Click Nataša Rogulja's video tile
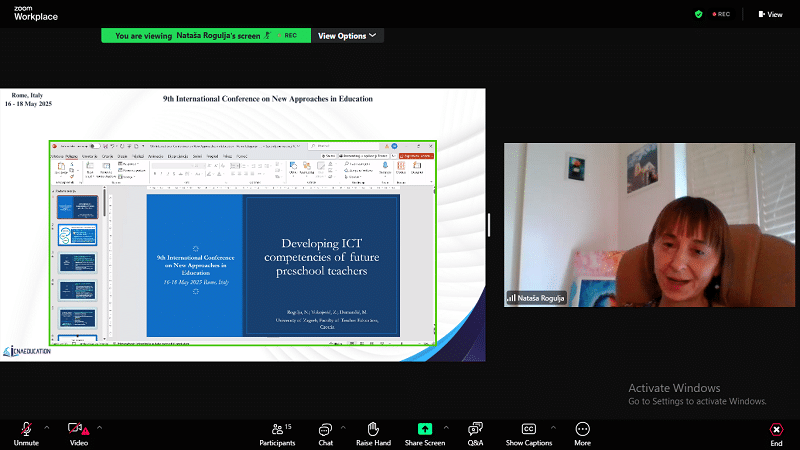This screenshot has width=800, height=450. tap(650, 224)
